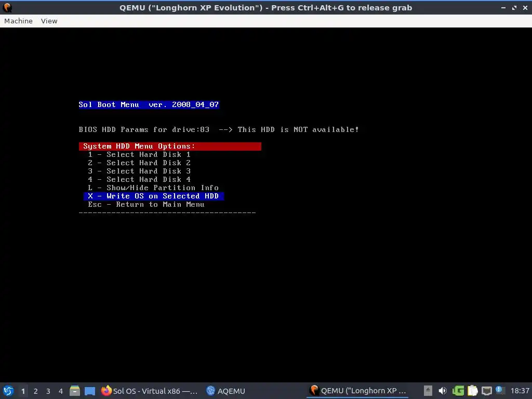Click the network monitor tray icon
The width and height of the screenshot is (532, 399).
click(486, 391)
